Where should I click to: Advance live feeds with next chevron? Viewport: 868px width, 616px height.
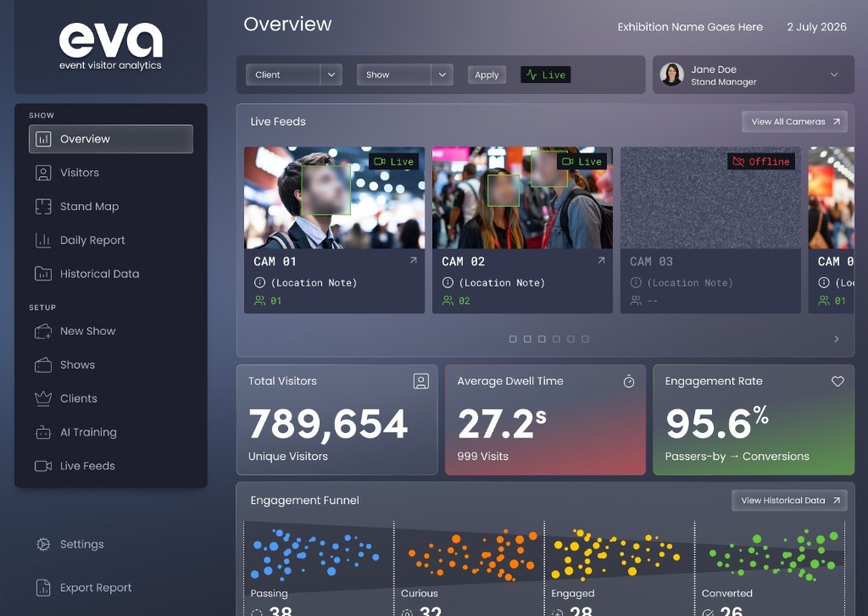tap(837, 339)
